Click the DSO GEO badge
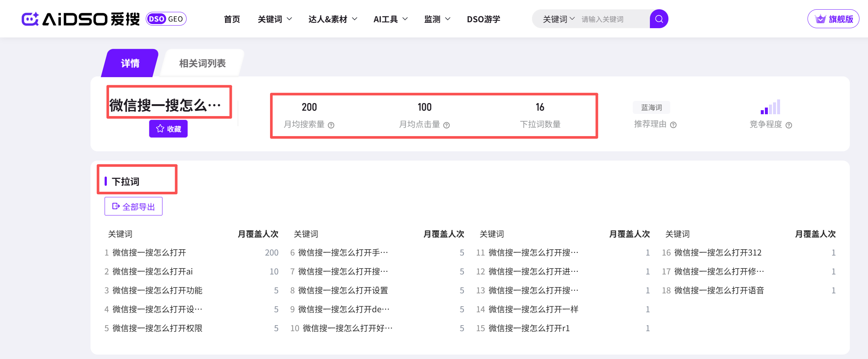This screenshot has height=359, width=868. [166, 19]
